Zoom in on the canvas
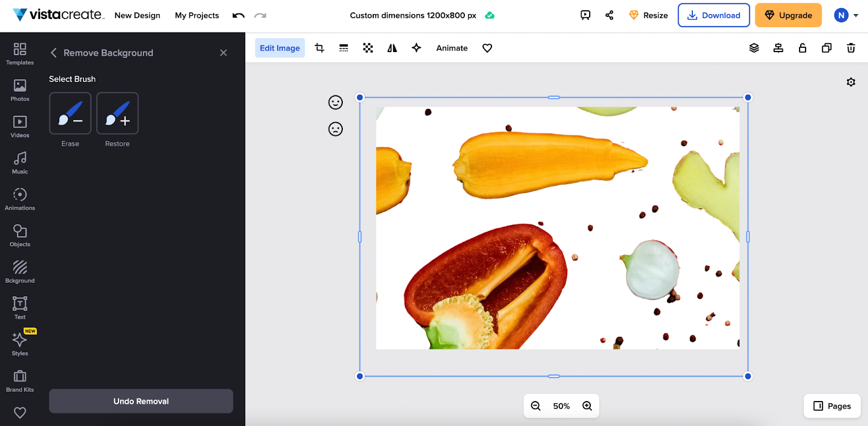Screen dimensions: 868x426 [x=587, y=406]
